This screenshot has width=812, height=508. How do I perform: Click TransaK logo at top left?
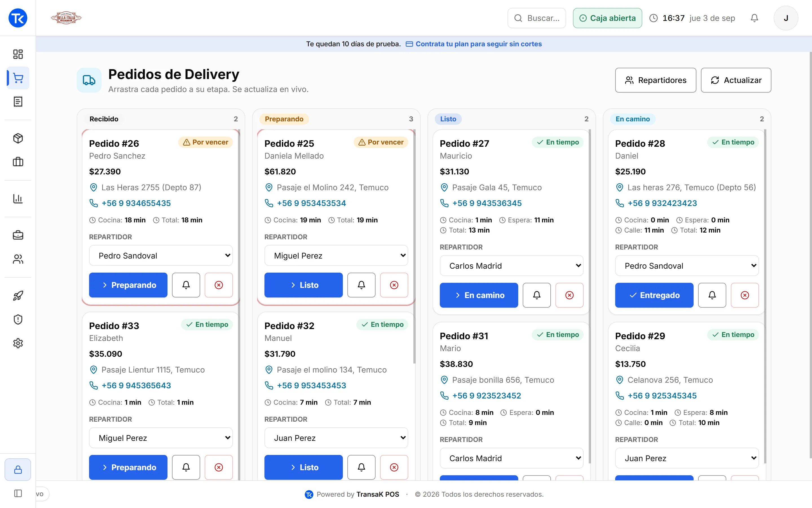pos(18,18)
